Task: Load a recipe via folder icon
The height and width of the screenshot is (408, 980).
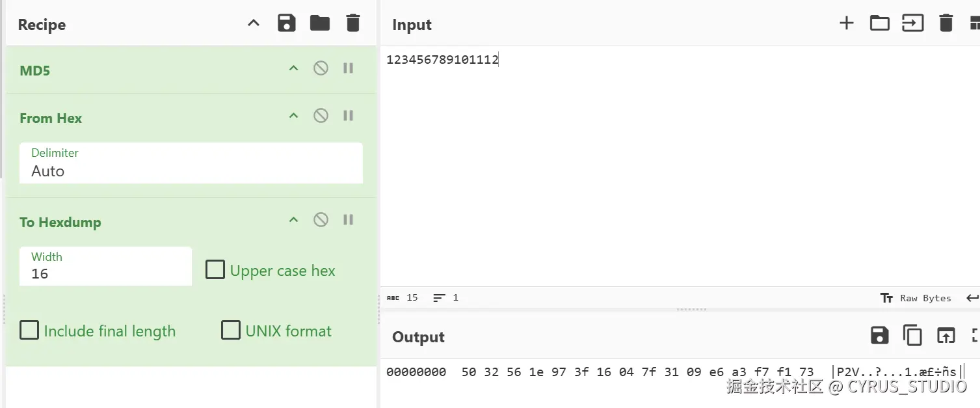Action: click(x=320, y=23)
